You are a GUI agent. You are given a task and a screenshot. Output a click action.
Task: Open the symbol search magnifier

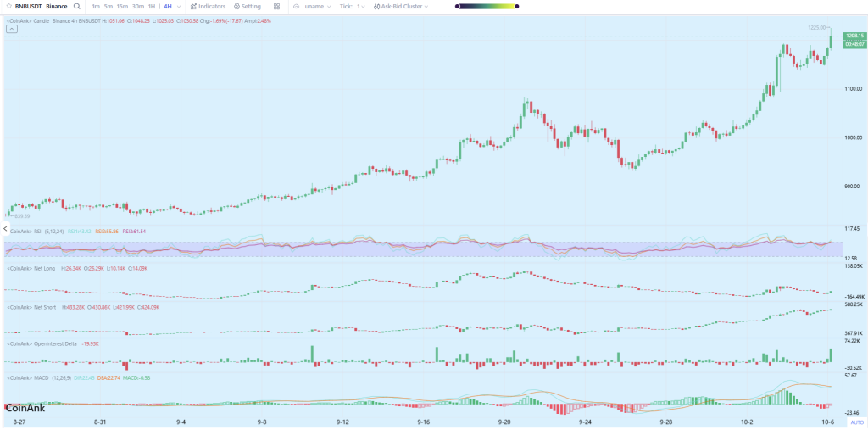[x=77, y=6]
